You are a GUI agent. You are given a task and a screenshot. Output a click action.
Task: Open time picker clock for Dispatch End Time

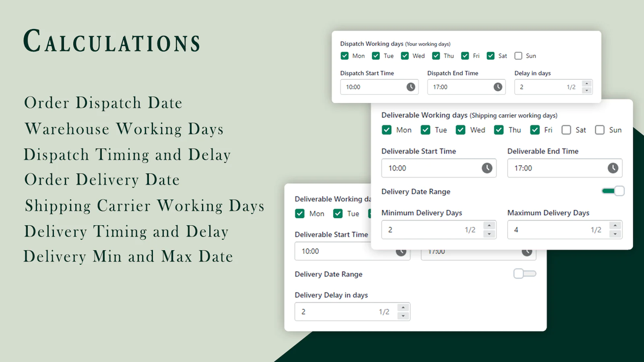pyautogui.click(x=498, y=87)
